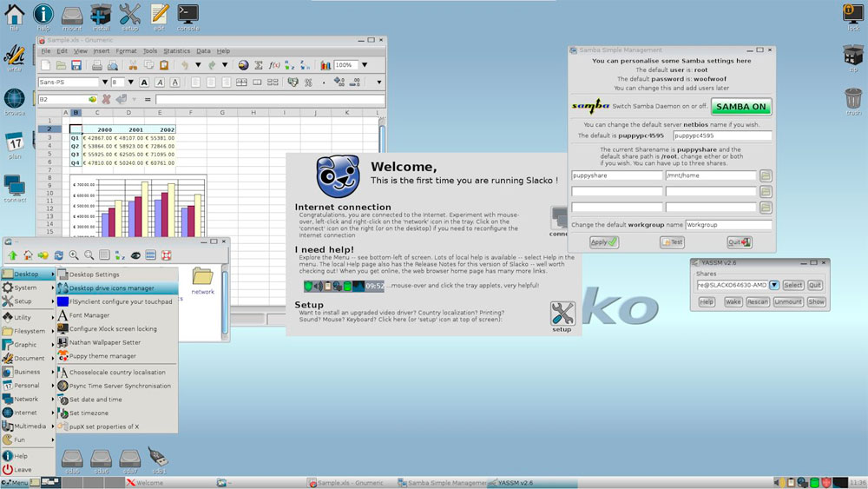This screenshot has height=489, width=868.
Task: Click the zoom-in magnifier in file manager
Action: click(74, 255)
